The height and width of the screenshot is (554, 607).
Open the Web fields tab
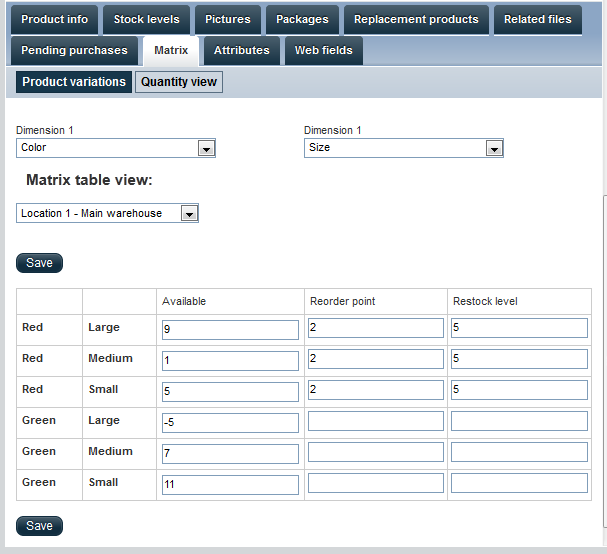(x=324, y=51)
